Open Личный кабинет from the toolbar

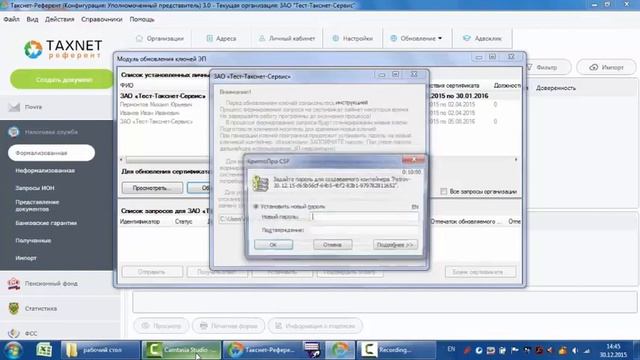[x=287, y=38]
